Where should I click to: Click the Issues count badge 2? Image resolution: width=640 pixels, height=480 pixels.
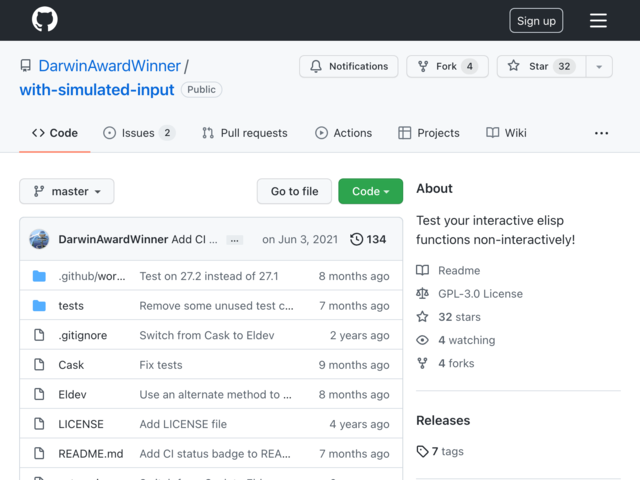click(x=167, y=133)
